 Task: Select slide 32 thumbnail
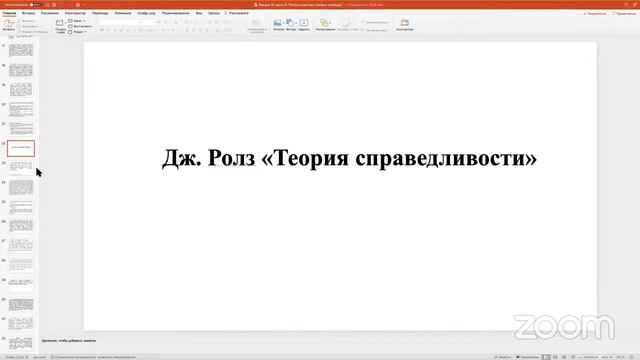pos(21,343)
